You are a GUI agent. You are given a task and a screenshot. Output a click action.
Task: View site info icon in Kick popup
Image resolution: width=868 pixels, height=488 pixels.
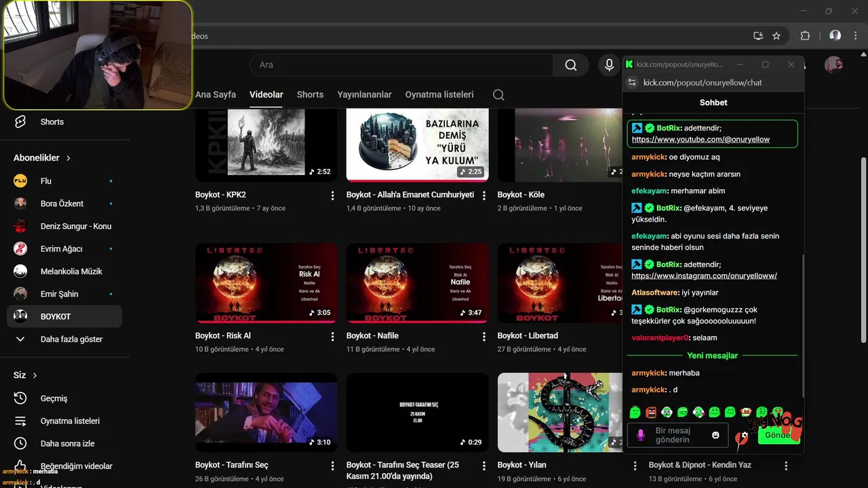(x=632, y=83)
